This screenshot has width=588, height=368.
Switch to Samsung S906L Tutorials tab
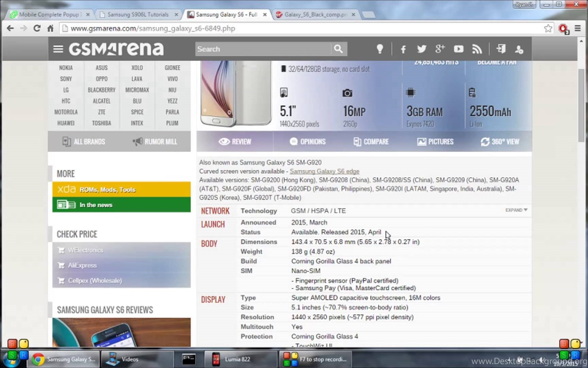point(138,14)
